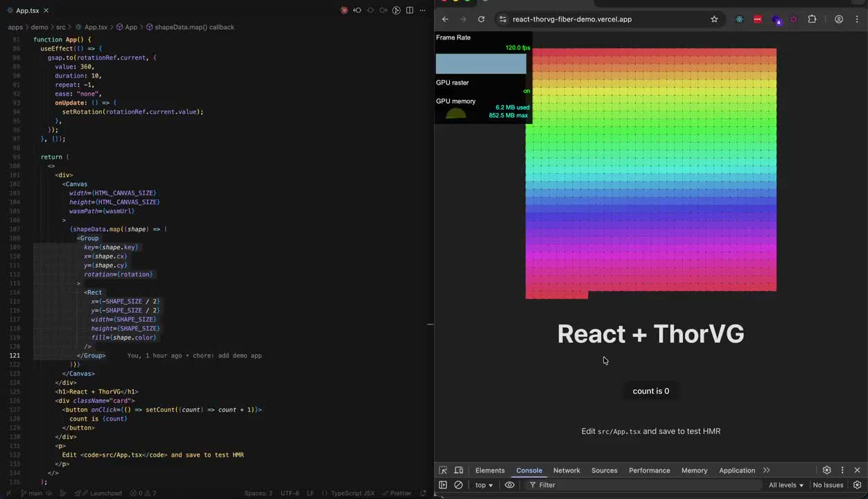Screen dimensions: 868x499
Task: Close the App.tsx editor tab
Action: click(x=46, y=10)
